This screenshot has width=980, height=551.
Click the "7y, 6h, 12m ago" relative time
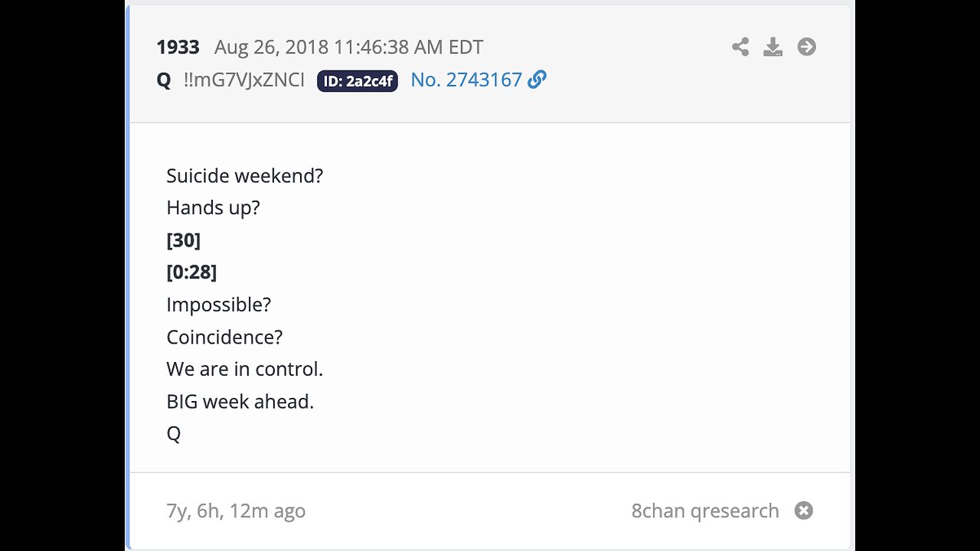(236, 510)
